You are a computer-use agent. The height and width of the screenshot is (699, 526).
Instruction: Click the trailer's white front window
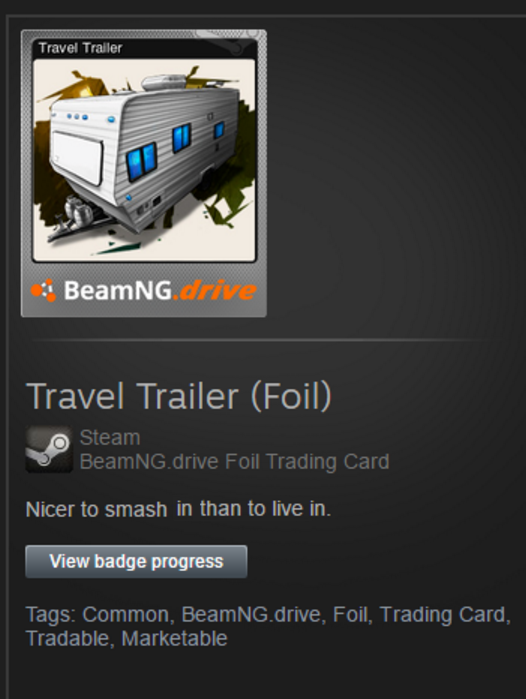coord(77,157)
